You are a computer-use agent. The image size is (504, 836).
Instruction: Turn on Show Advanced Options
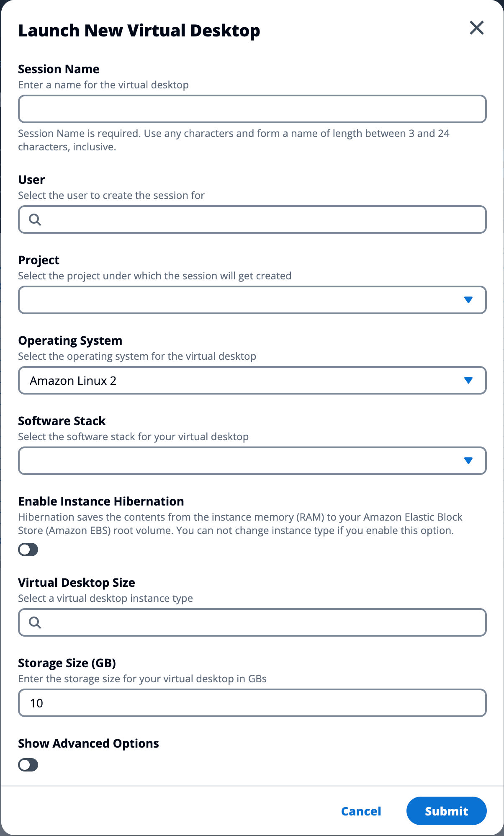click(28, 765)
